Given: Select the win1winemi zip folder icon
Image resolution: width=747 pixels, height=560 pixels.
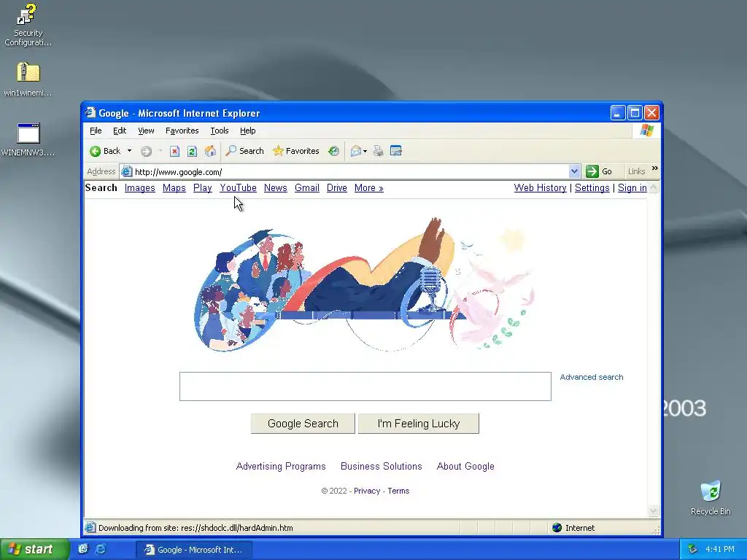Looking at the screenshot, I should pyautogui.click(x=28, y=79).
